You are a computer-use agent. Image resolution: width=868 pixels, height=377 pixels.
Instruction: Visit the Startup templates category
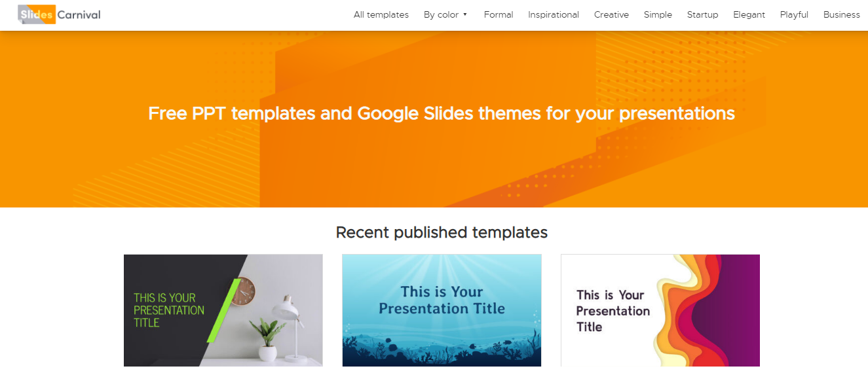[x=702, y=14]
